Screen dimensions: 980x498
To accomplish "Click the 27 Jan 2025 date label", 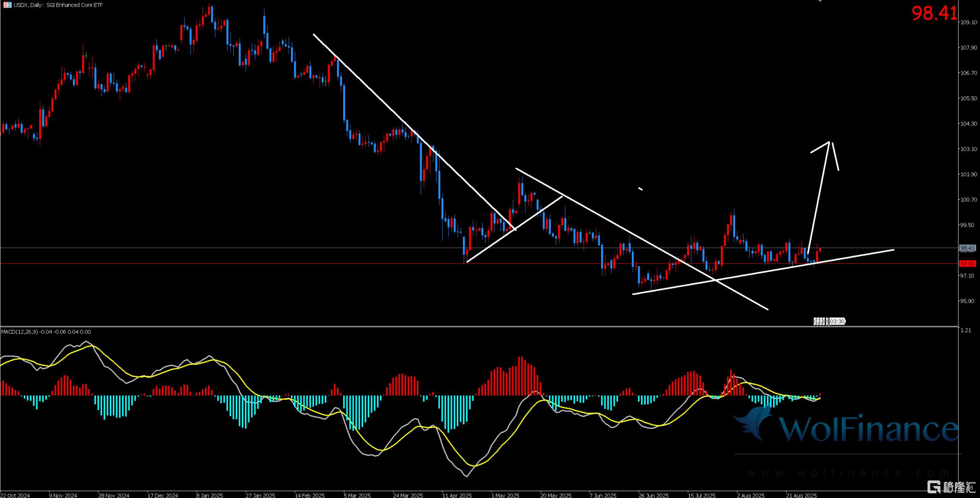I will (x=260, y=495).
